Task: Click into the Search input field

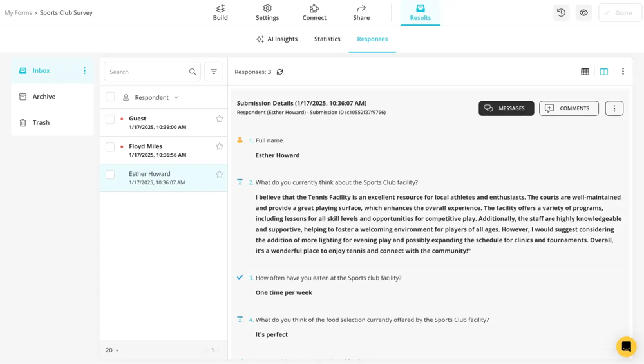Action: pos(147,72)
